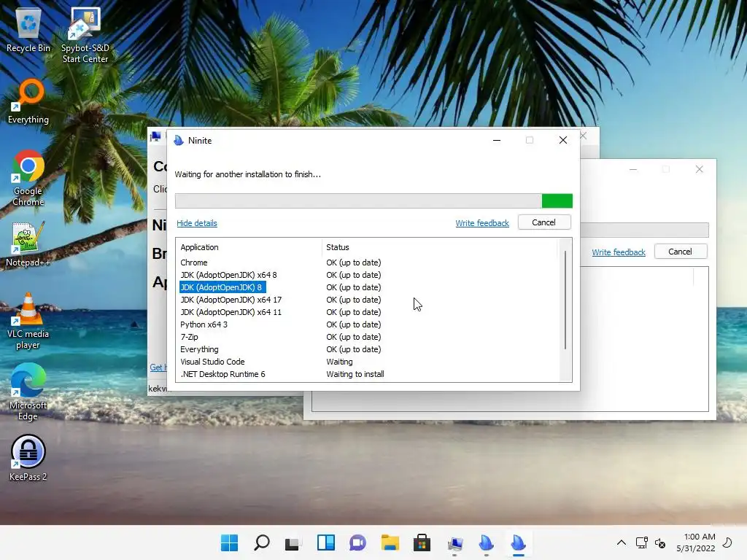Minimize the front Ninite window
This screenshot has width=747, height=560.
coord(496,140)
